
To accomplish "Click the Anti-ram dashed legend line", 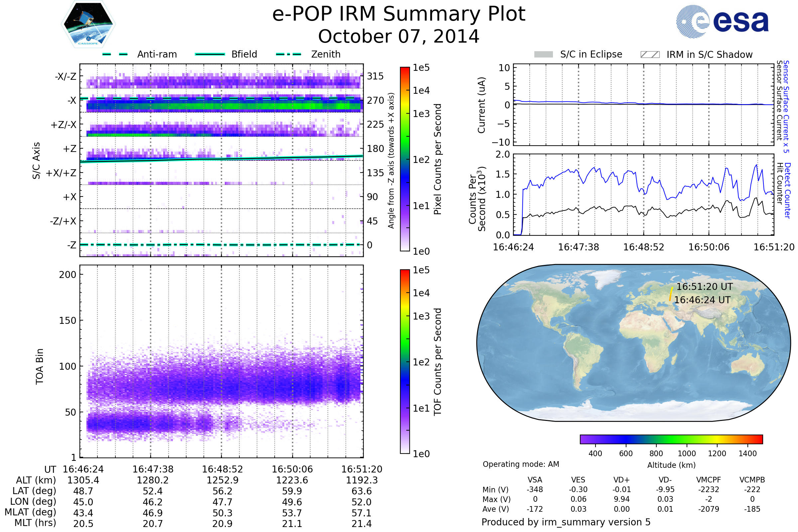I will [115, 54].
